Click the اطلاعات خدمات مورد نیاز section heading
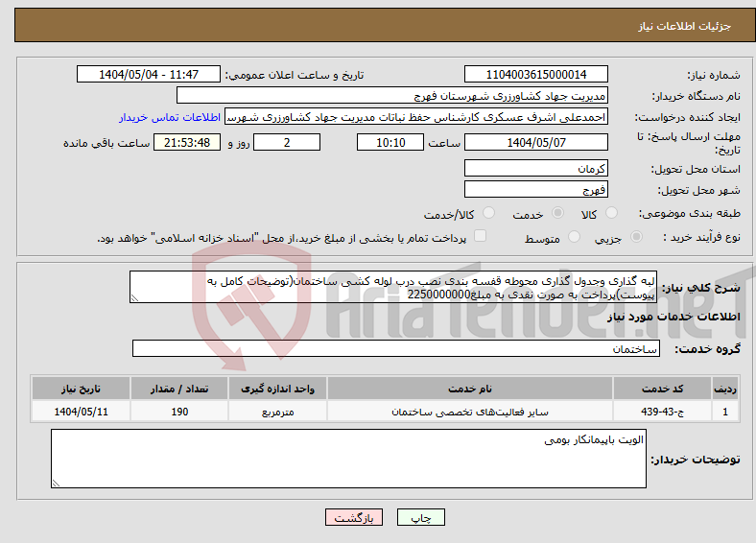Viewport: 756px width, 543px height. click(673, 317)
